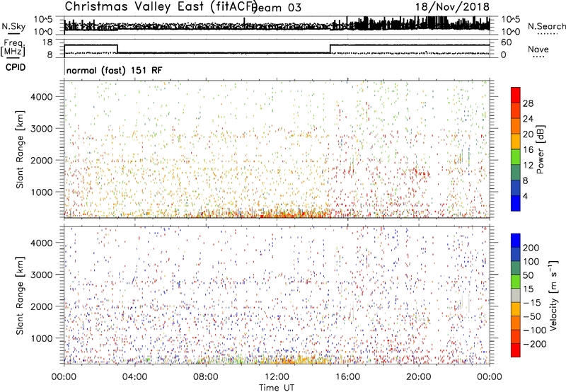Click the Time UT axis title

click(277, 388)
